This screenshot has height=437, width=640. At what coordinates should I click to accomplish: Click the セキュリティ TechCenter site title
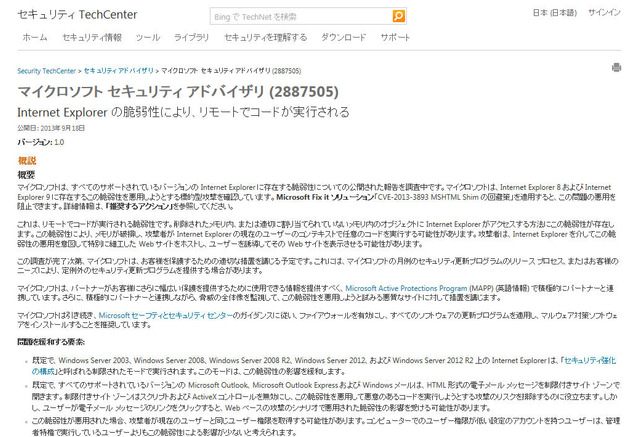point(77,15)
